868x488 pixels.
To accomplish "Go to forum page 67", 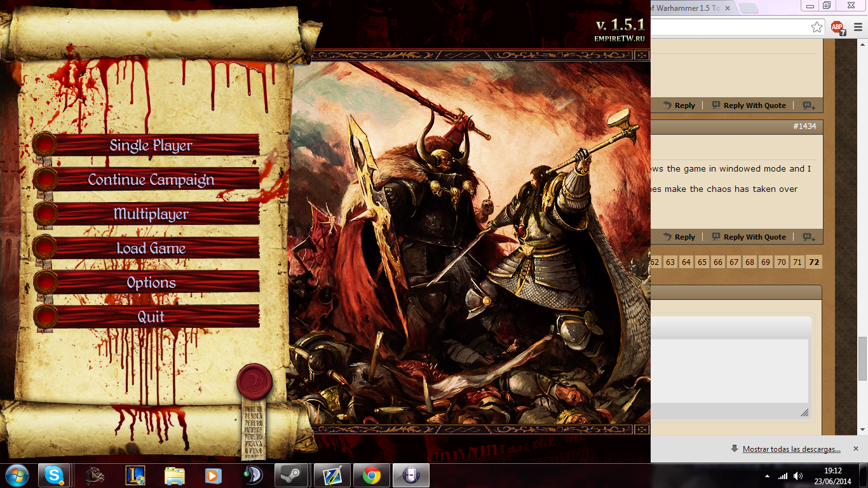I will [x=734, y=262].
